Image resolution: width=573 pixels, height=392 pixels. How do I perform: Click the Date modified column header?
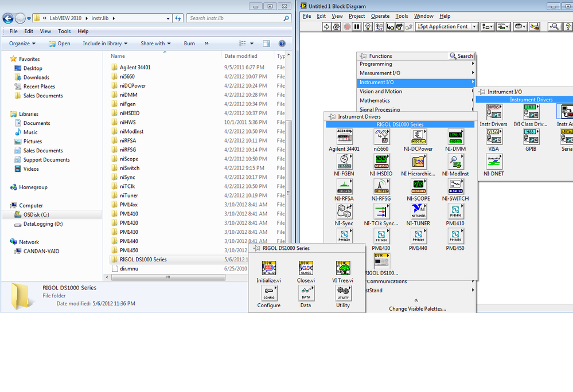click(x=247, y=56)
